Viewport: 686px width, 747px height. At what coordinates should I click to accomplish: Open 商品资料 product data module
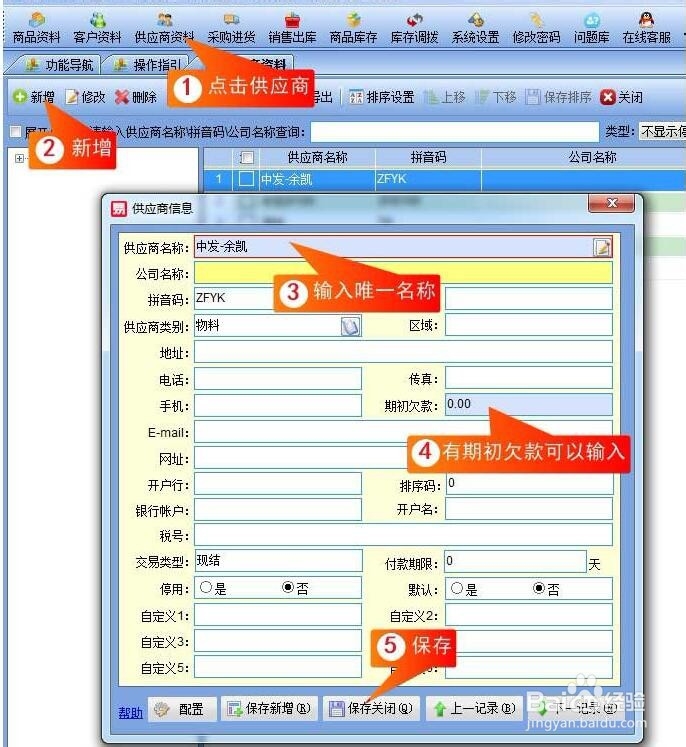pyautogui.click(x=36, y=29)
